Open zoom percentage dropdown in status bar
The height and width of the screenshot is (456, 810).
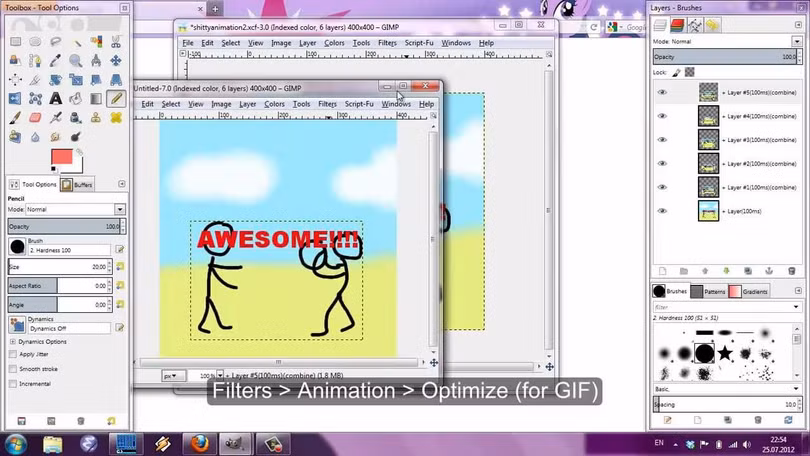[x=220, y=375]
